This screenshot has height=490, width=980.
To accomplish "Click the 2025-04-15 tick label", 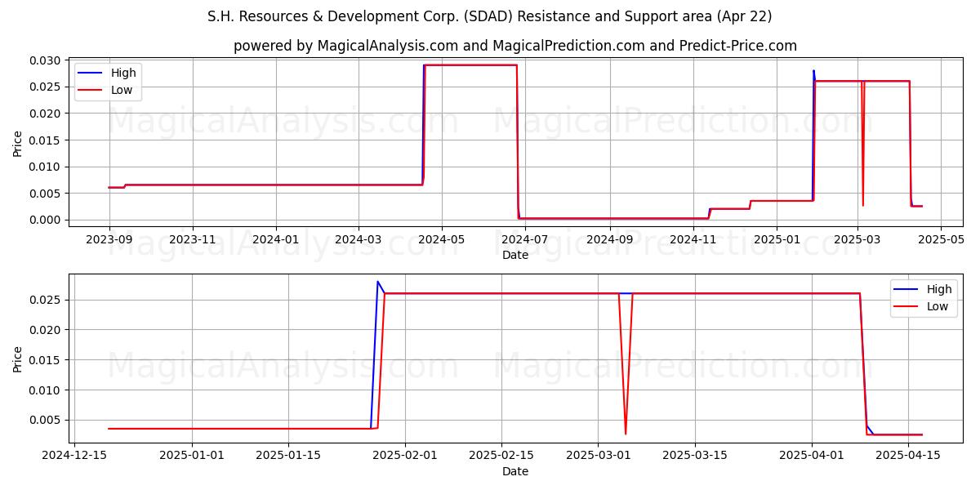I will click(908, 456).
